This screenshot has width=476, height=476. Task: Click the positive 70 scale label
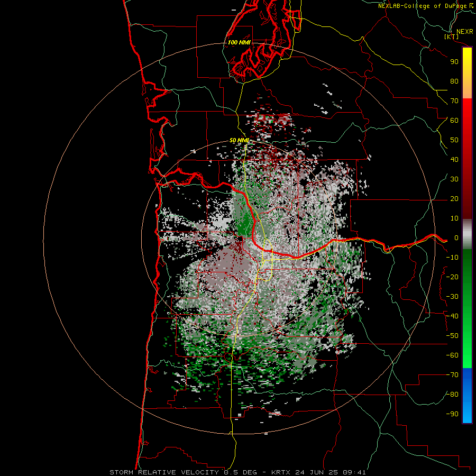pyautogui.click(x=454, y=101)
